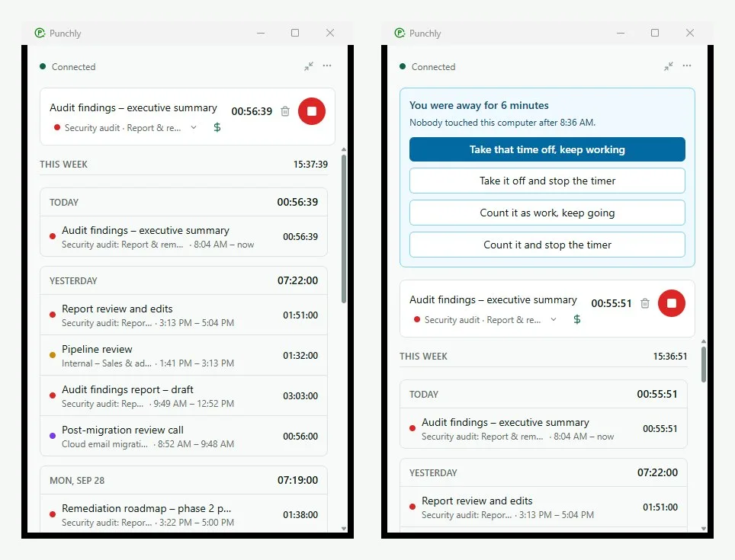Click the timer description in left window

tap(133, 107)
